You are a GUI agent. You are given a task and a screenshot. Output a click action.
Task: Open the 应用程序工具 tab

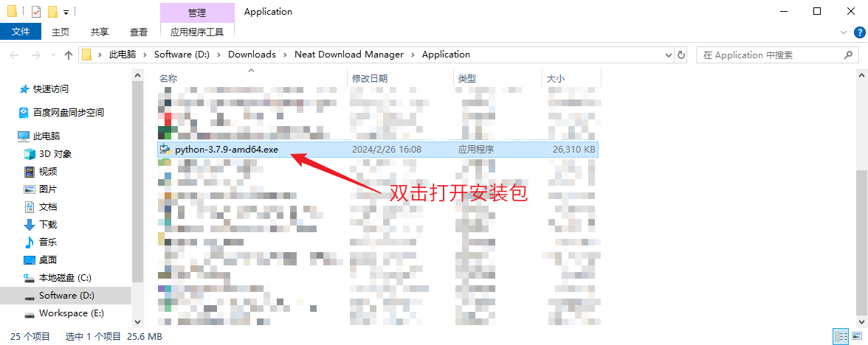click(196, 32)
